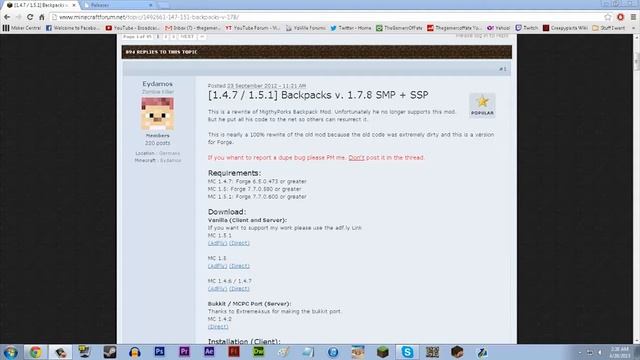
Task: Click Eydamos avatar image
Action: tap(158, 114)
